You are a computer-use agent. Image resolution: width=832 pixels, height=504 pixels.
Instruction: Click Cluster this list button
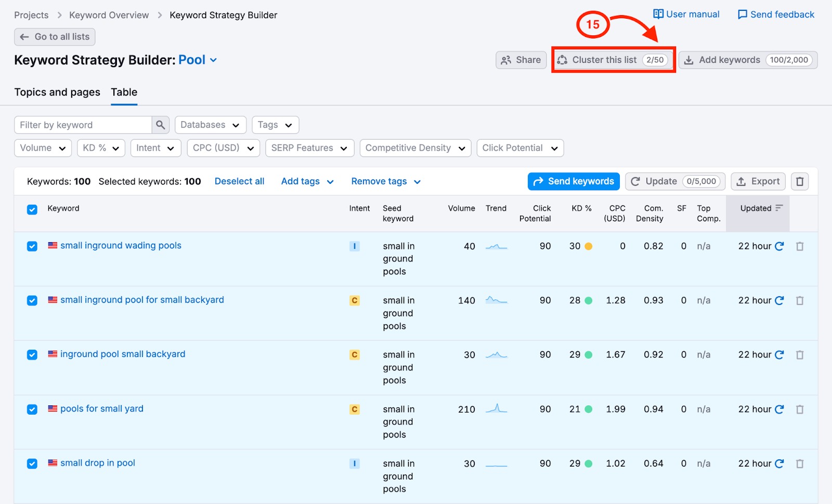(613, 60)
